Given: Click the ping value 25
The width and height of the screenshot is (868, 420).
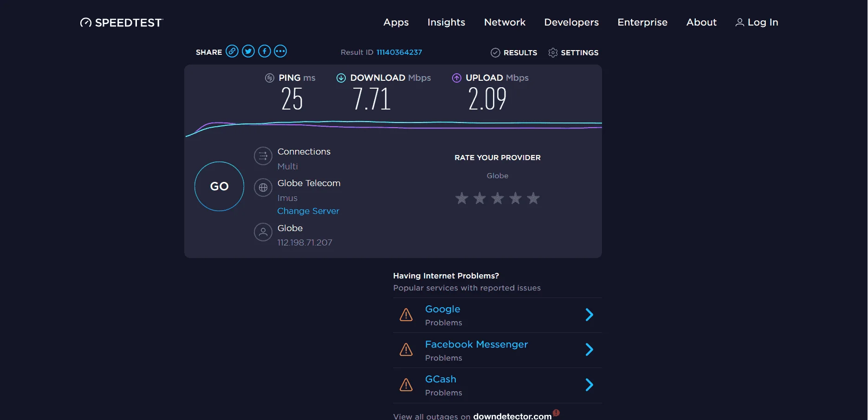Looking at the screenshot, I should pyautogui.click(x=292, y=99).
